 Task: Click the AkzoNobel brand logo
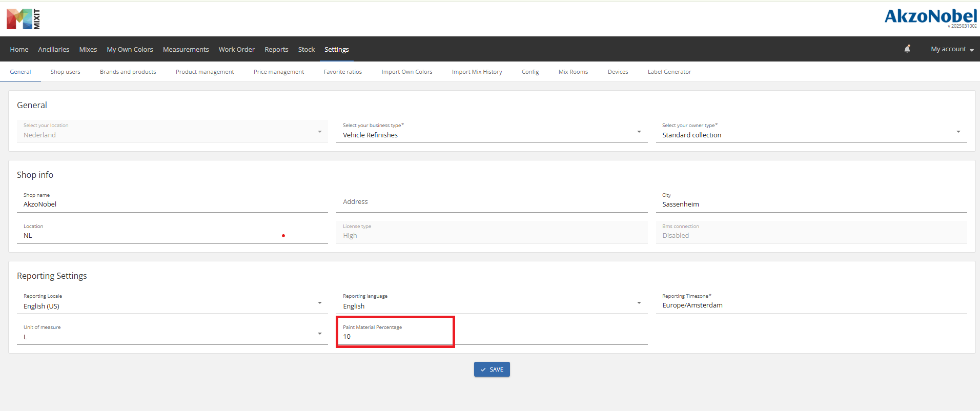click(x=931, y=16)
